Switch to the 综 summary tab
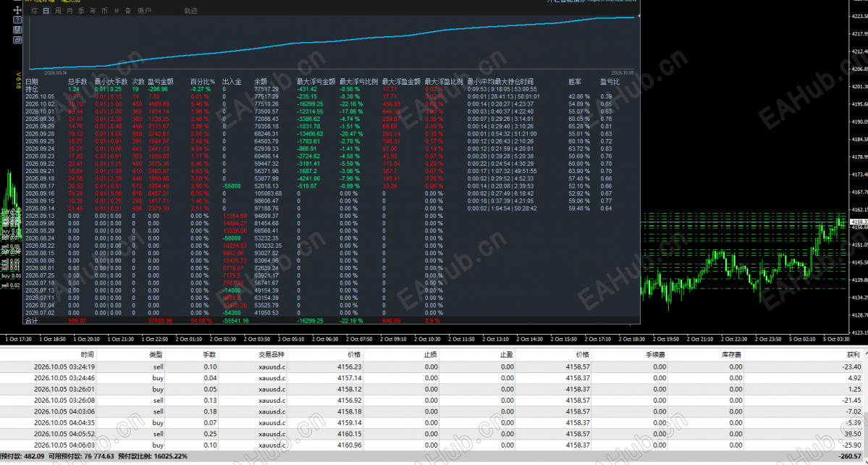868x465 pixels. [x=34, y=11]
